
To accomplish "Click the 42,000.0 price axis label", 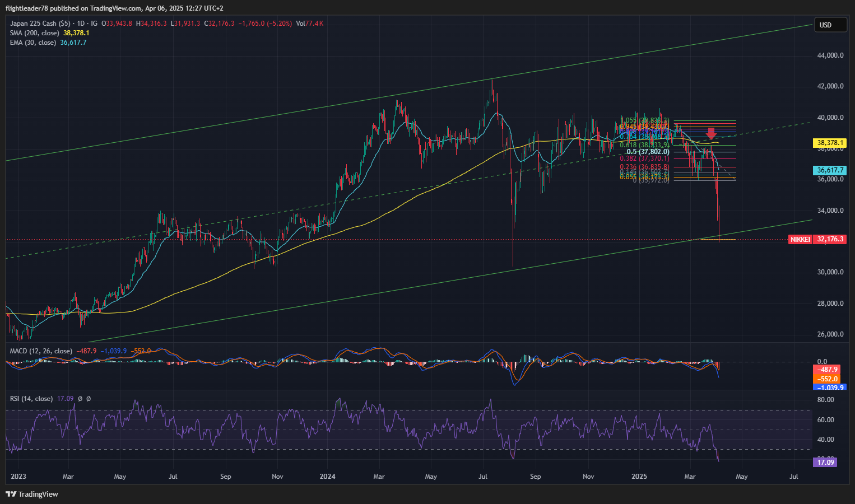I will 830,86.
